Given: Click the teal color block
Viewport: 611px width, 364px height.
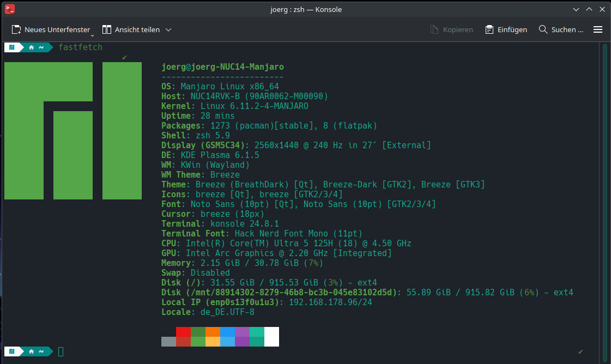Looking at the screenshot, I should pos(257,332).
